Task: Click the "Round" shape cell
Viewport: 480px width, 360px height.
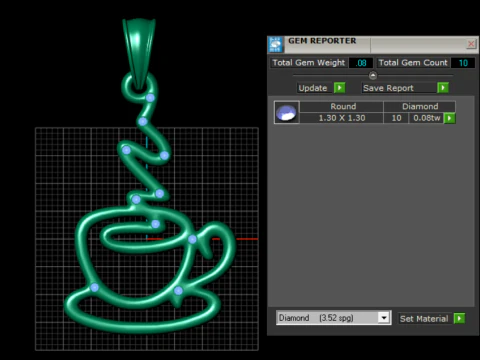Action: pyautogui.click(x=342, y=106)
